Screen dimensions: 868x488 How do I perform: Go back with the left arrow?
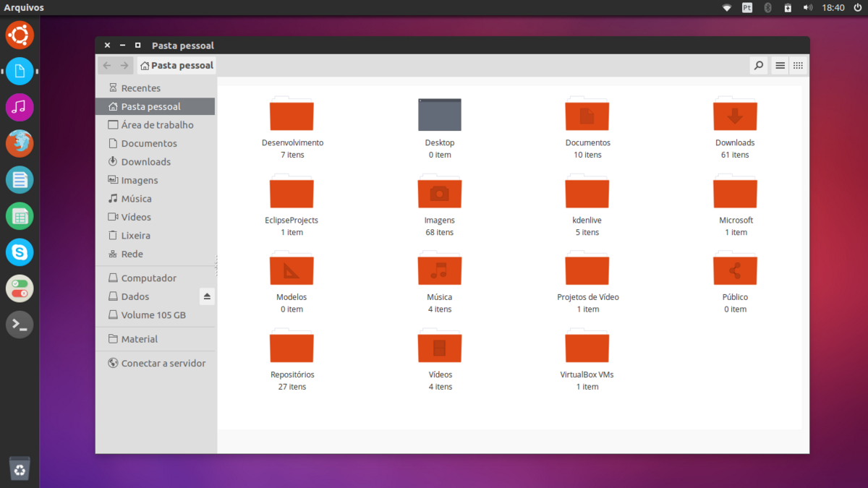(x=107, y=66)
